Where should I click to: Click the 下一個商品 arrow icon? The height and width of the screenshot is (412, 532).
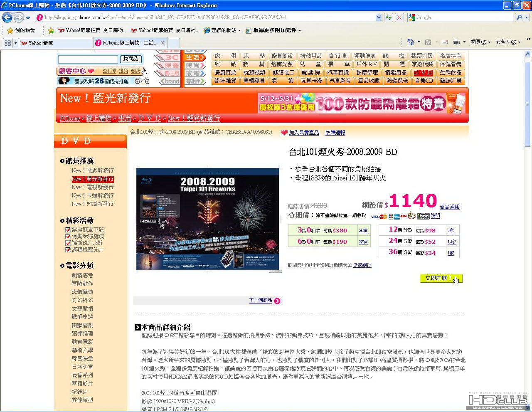pyautogui.click(x=277, y=301)
